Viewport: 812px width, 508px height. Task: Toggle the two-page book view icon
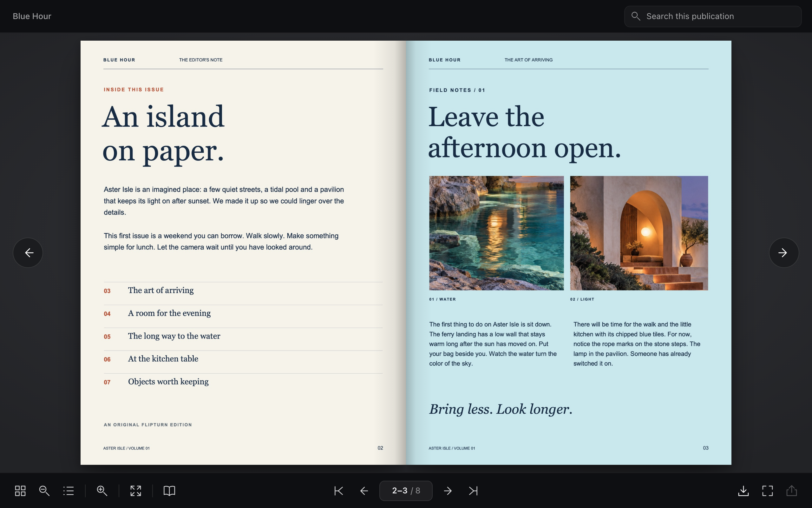(169, 491)
